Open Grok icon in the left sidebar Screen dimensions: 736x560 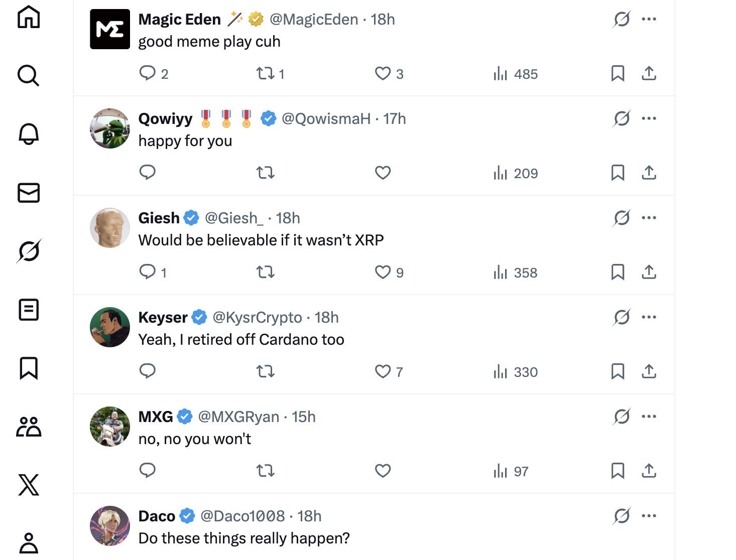click(x=29, y=251)
